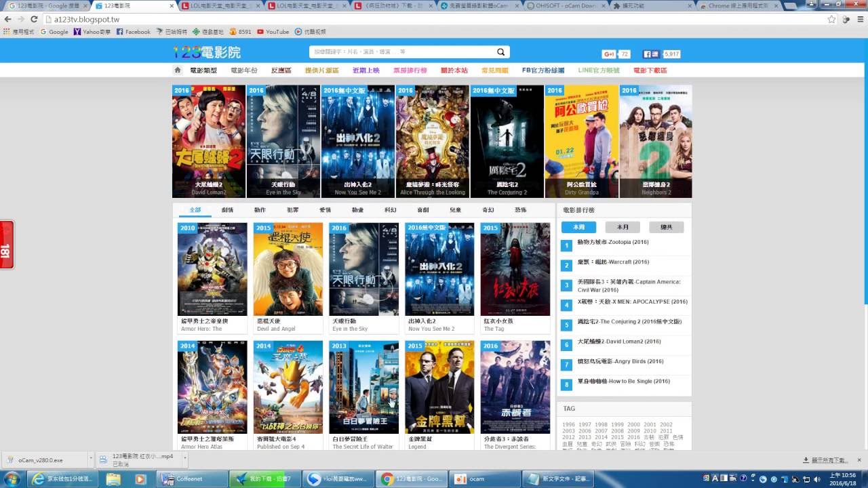Click the browser forward arrow

click(21, 19)
